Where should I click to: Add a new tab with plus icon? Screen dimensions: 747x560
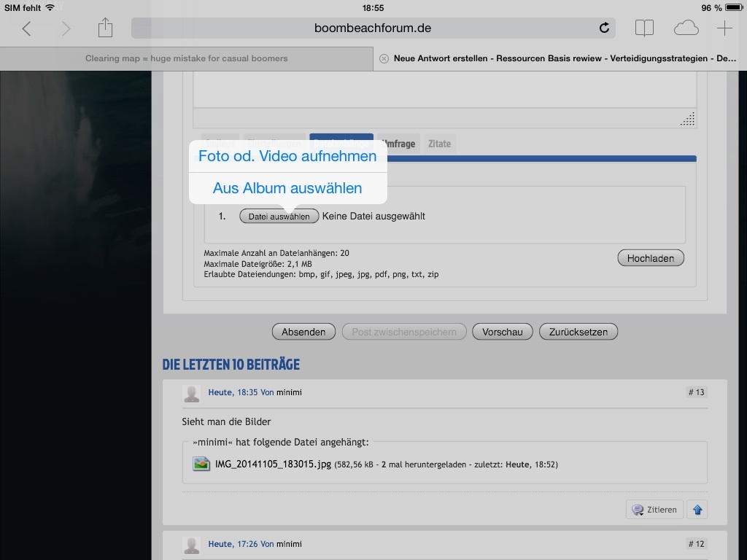[724, 28]
